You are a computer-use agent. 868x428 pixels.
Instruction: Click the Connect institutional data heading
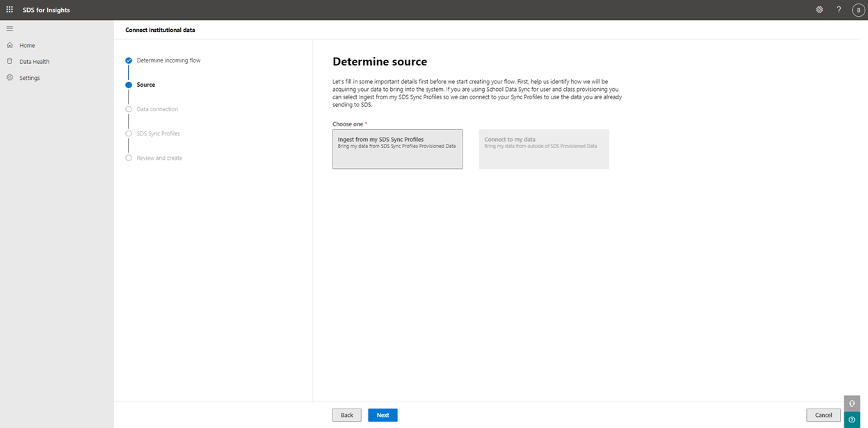[160, 30]
